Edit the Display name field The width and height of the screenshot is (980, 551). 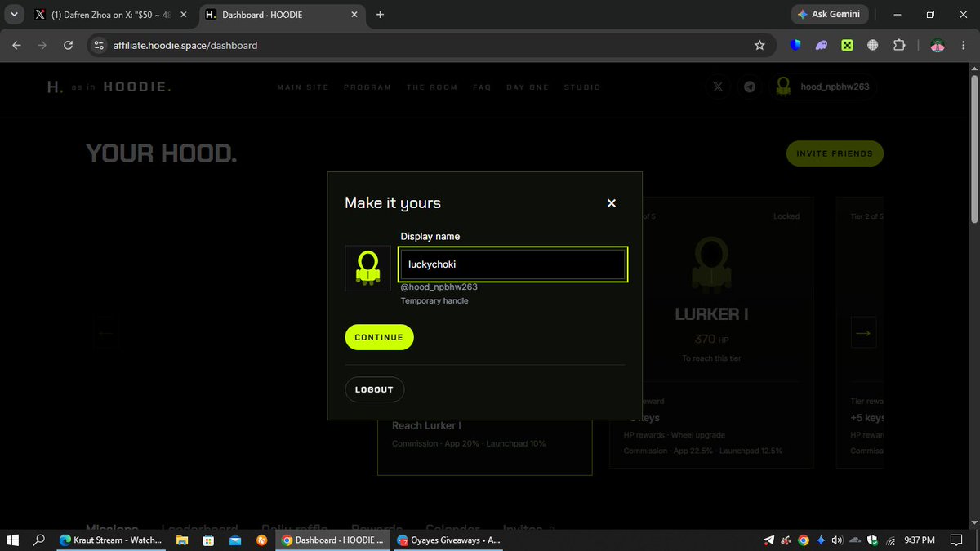pos(513,264)
